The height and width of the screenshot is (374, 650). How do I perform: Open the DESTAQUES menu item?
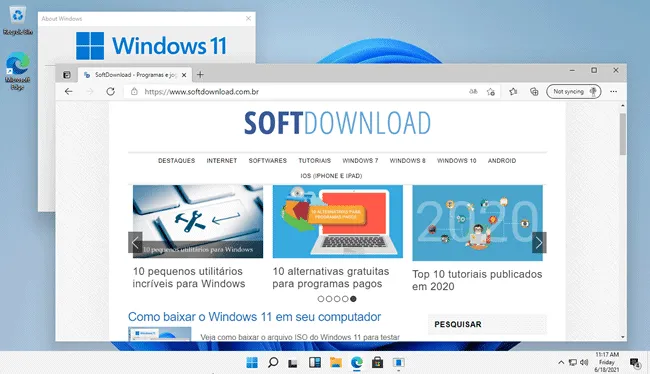tap(177, 160)
